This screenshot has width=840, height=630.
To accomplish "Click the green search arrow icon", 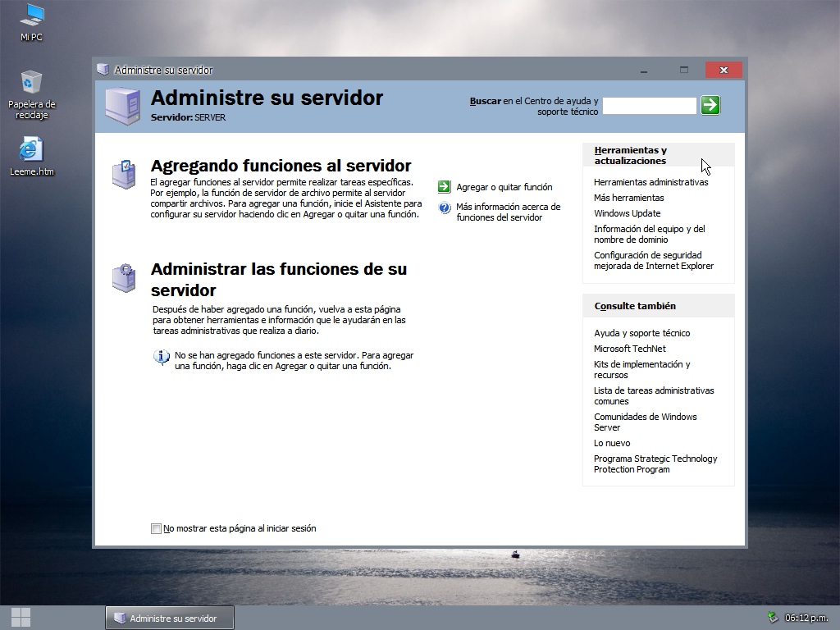I will tap(709, 105).
